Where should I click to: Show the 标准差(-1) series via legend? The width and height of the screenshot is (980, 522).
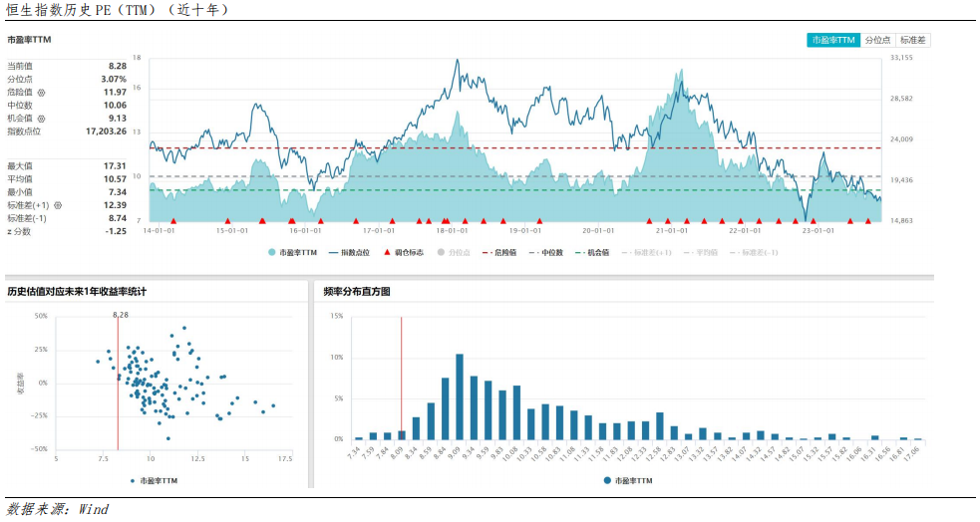pyautogui.click(x=754, y=252)
